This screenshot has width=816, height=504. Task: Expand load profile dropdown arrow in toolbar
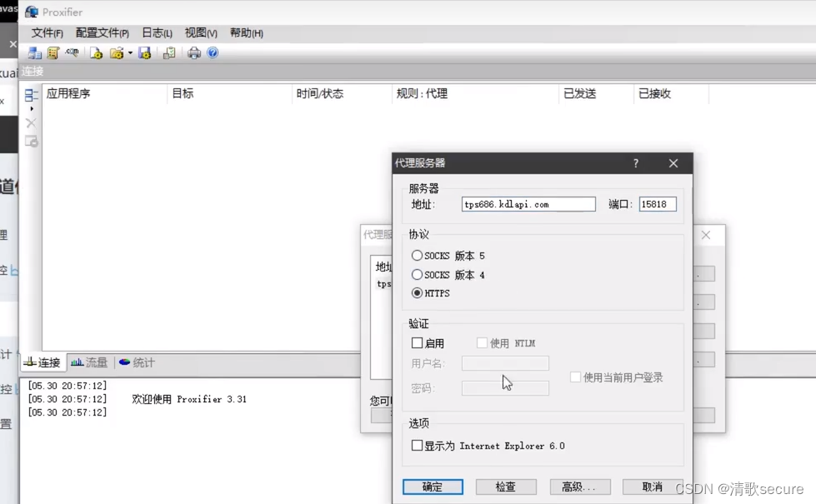(x=130, y=52)
